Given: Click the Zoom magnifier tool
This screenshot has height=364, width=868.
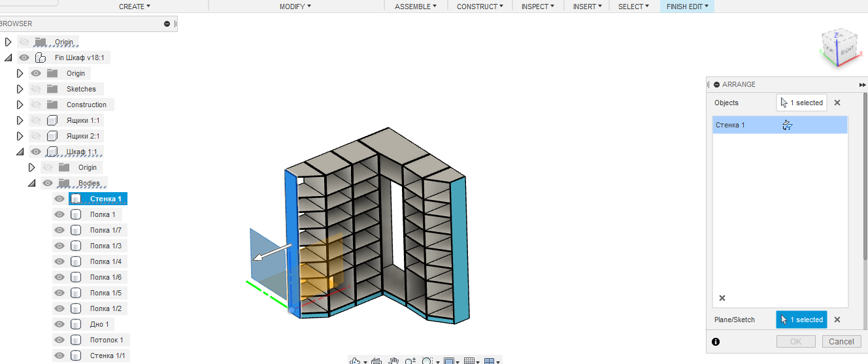Looking at the screenshot, I should (x=410, y=361).
